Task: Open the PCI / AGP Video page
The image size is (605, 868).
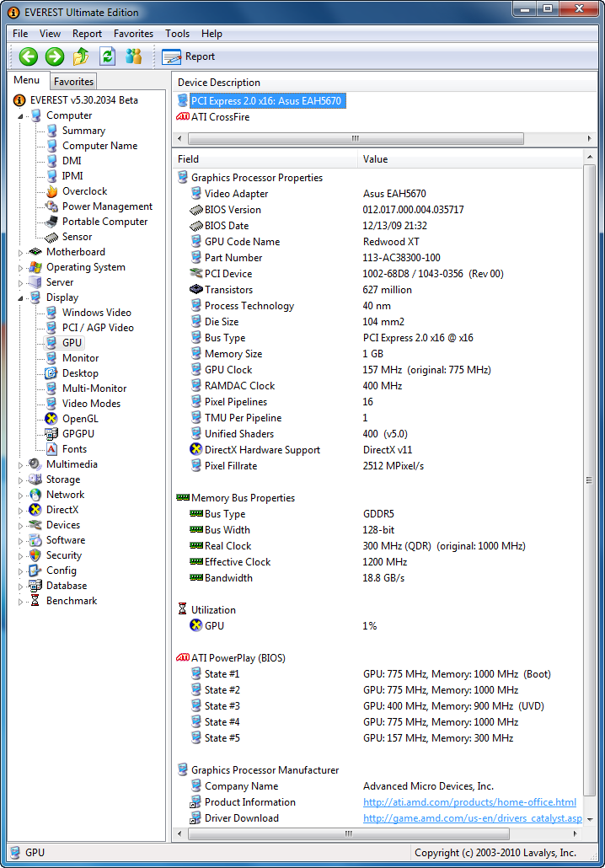Action: coord(98,328)
